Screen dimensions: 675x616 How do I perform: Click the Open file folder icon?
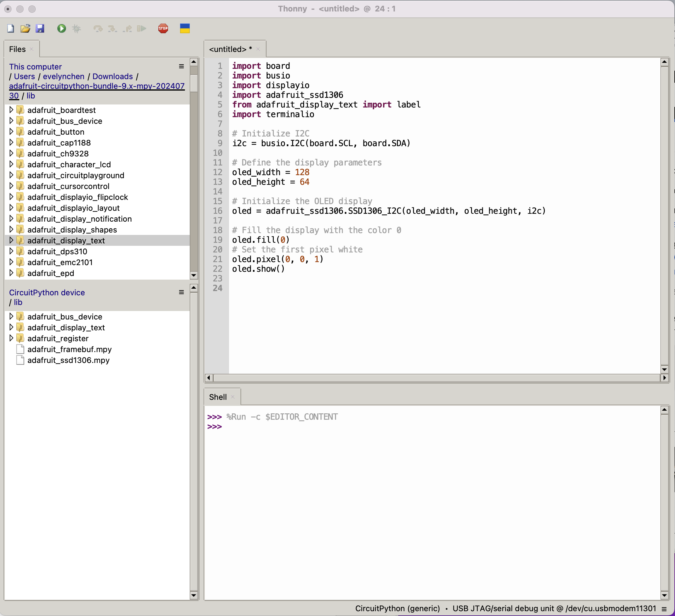pyautogui.click(x=25, y=28)
